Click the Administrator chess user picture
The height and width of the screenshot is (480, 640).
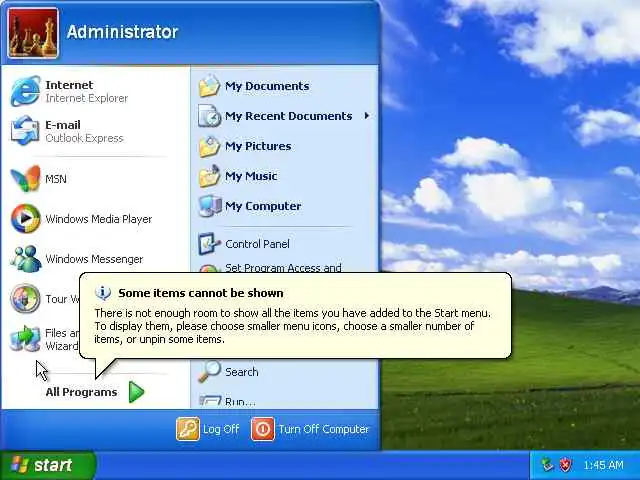[33, 33]
